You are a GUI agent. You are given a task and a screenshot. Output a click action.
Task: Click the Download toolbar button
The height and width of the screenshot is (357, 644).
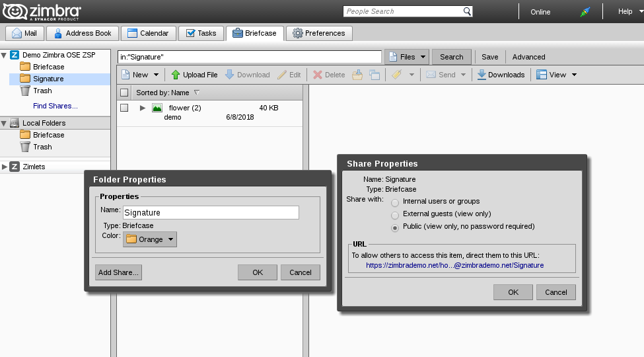(x=248, y=75)
